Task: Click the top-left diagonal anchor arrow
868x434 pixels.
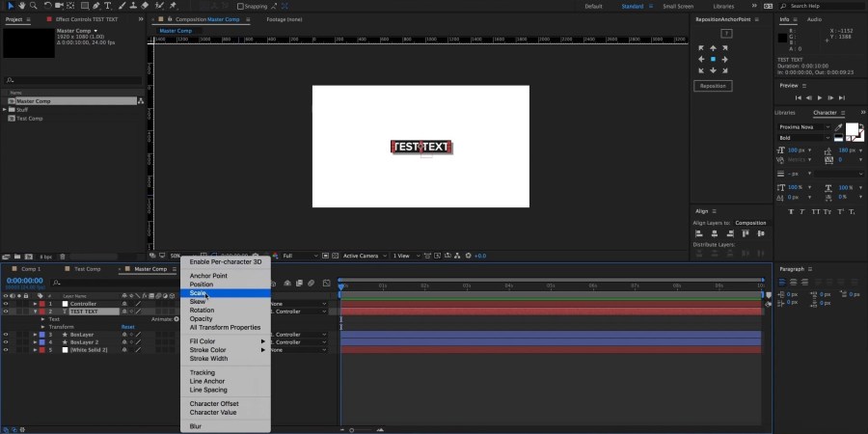Action: click(701, 48)
